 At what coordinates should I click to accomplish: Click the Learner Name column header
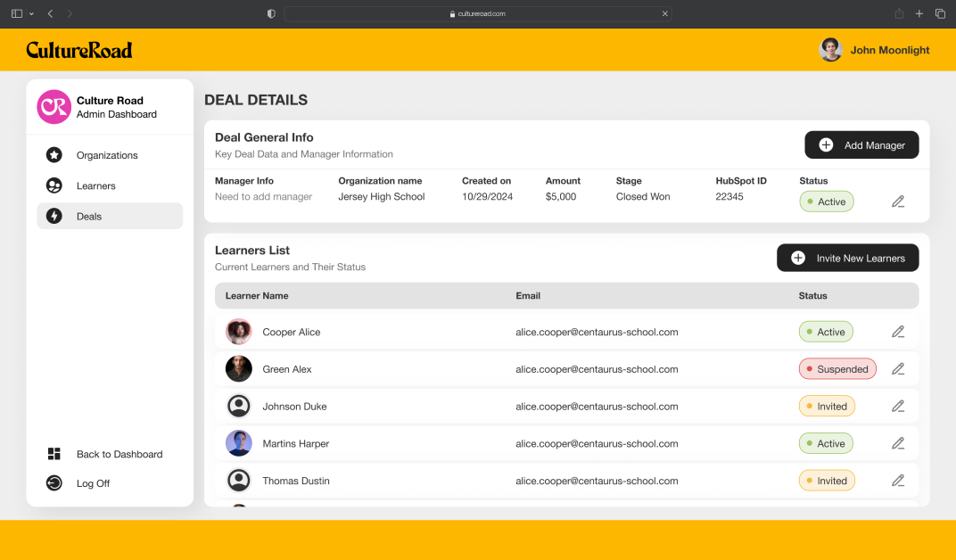click(x=257, y=295)
